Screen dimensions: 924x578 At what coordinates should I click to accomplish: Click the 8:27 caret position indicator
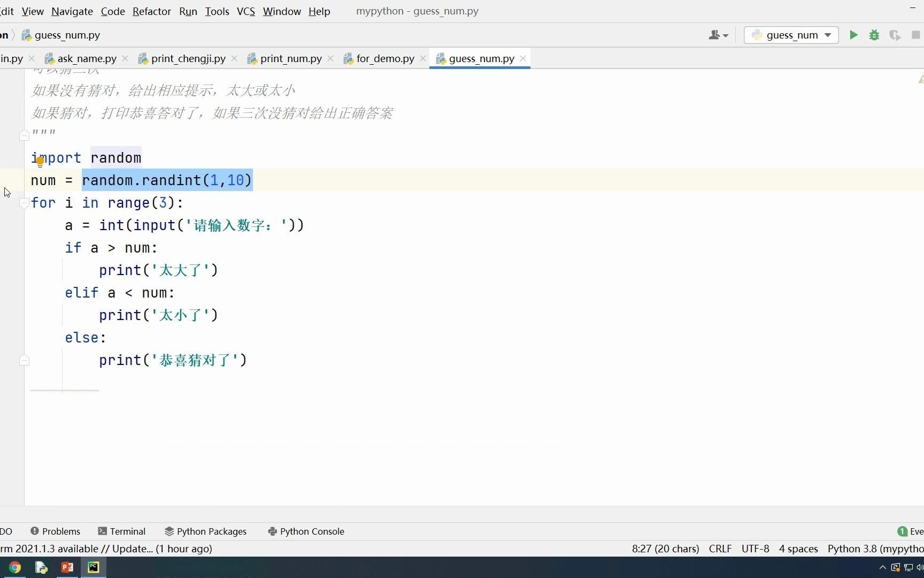[665, 549]
